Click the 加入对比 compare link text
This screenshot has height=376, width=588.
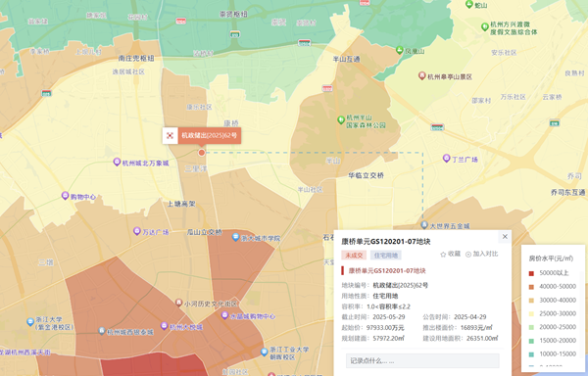coord(485,254)
